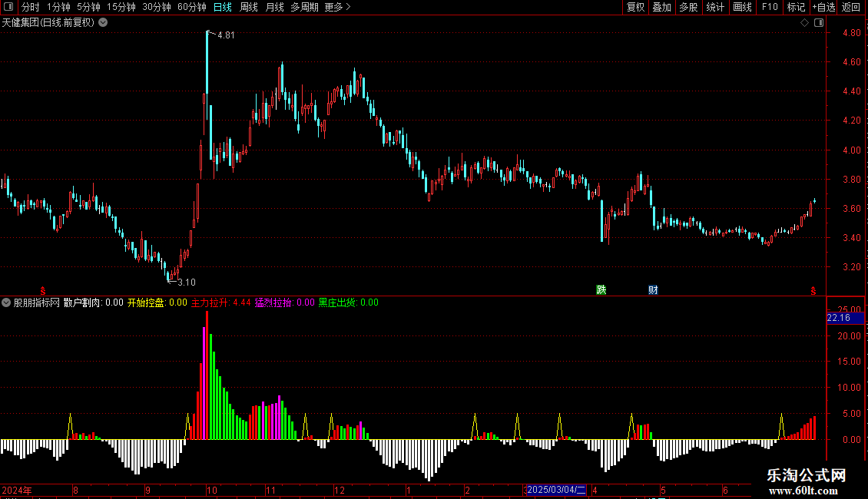Image resolution: width=868 pixels, height=499 pixels.
Task: Click 返回 to go back
Action: click(x=851, y=7)
